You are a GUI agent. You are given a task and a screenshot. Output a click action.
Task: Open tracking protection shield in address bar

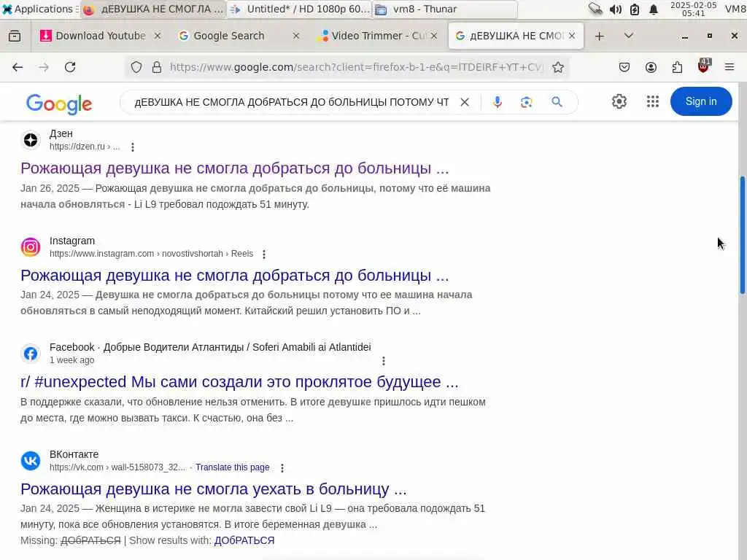tap(136, 67)
